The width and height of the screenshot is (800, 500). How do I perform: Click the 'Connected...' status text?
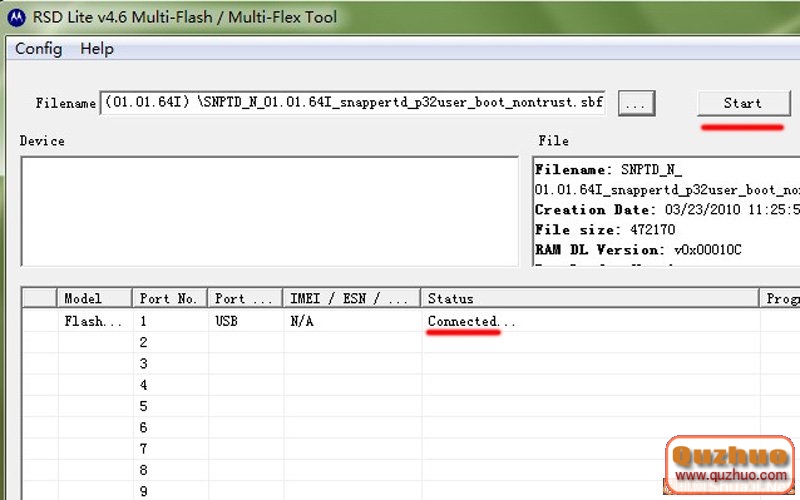[x=471, y=321]
